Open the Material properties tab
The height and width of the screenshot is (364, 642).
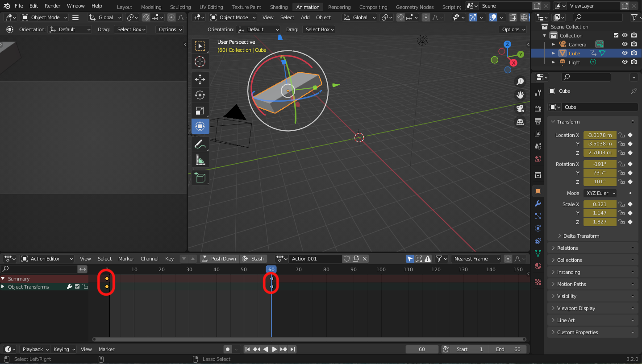(538, 266)
